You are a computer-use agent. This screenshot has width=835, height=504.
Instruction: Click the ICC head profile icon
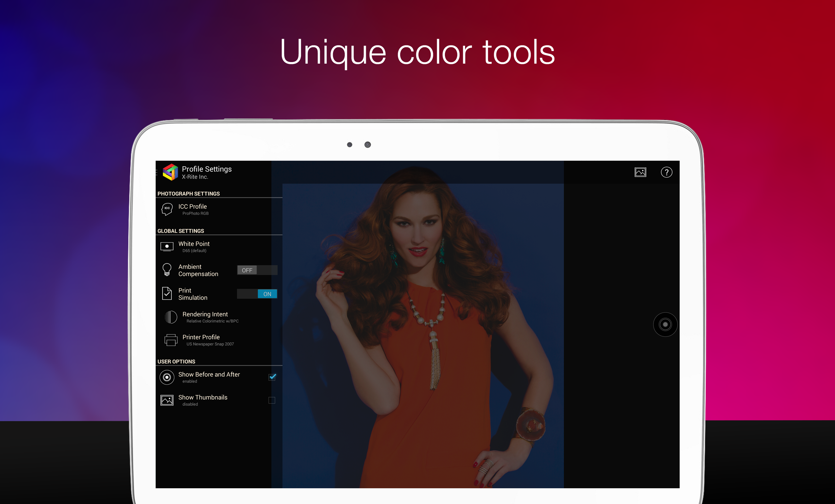pos(167,209)
